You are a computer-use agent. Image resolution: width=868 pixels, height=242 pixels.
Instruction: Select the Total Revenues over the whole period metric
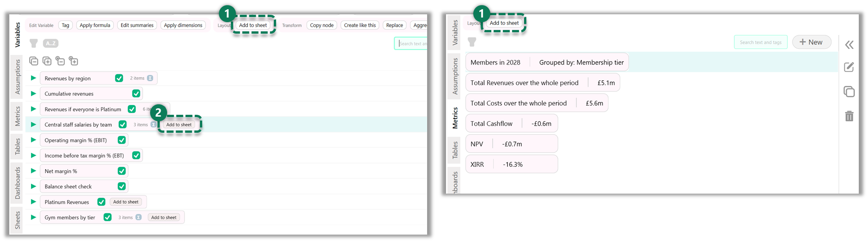coord(543,83)
